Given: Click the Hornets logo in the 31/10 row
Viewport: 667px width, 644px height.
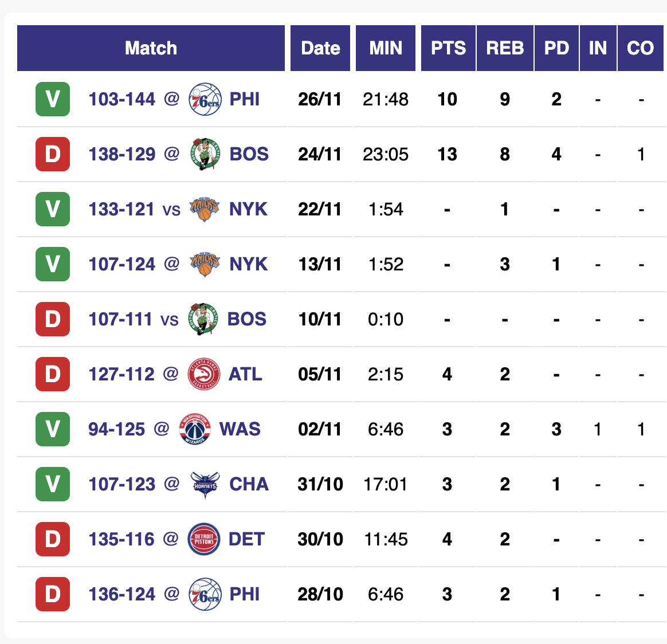Looking at the screenshot, I should (205, 484).
